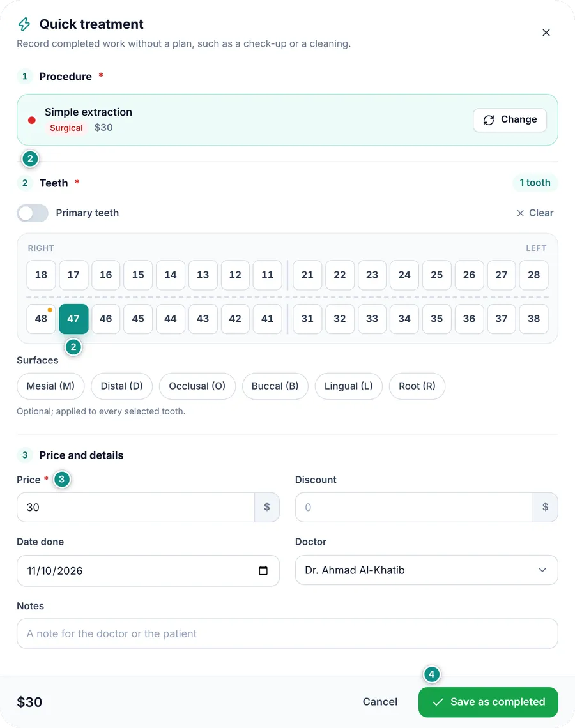Toggle the Primary teeth switch
575x728 pixels.
click(x=33, y=213)
